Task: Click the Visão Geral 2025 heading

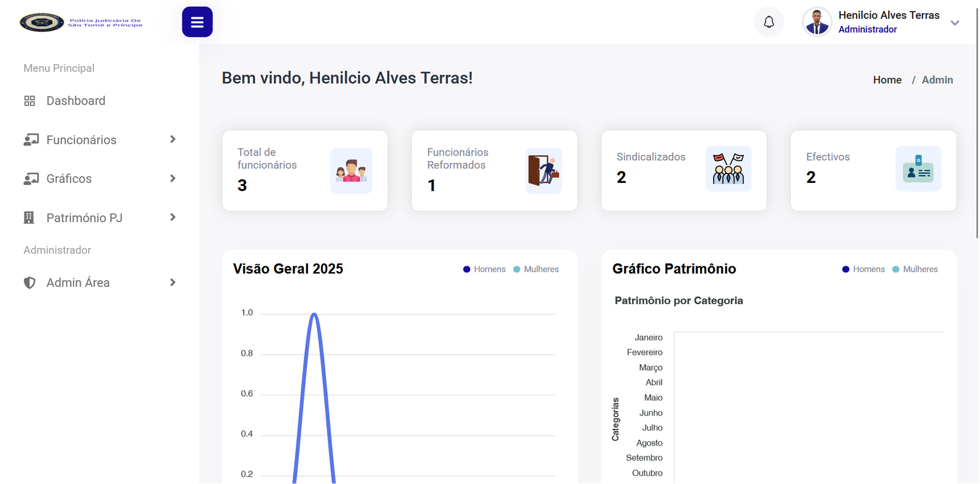Action: tap(288, 269)
